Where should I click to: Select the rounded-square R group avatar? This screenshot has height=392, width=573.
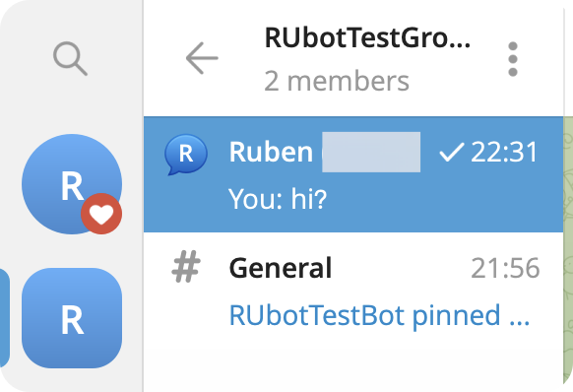(72, 318)
